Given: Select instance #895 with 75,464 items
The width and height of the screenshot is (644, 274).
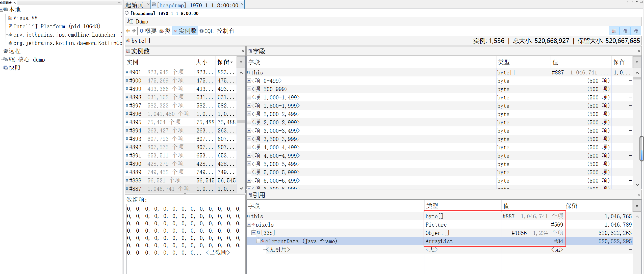Looking at the screenshot, I should click(181, 122).
